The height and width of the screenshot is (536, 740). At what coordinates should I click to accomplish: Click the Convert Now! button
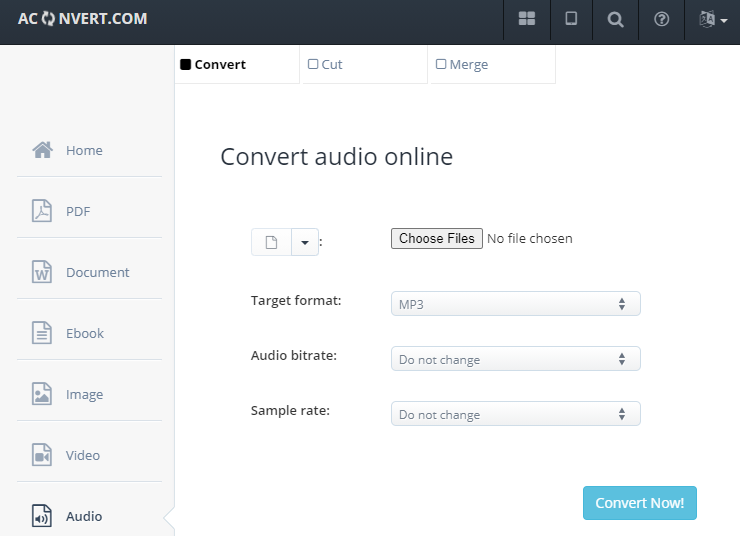[x=639, y=503]
